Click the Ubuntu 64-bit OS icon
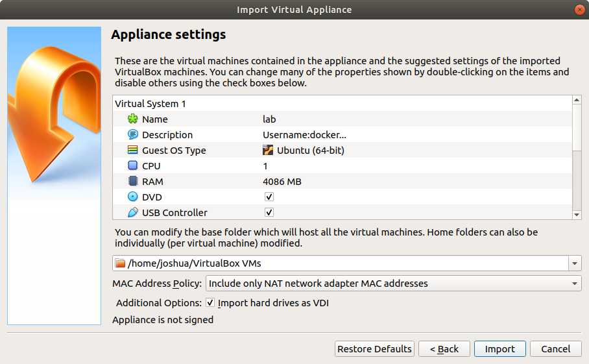The image size is (589, 364). 268,151
